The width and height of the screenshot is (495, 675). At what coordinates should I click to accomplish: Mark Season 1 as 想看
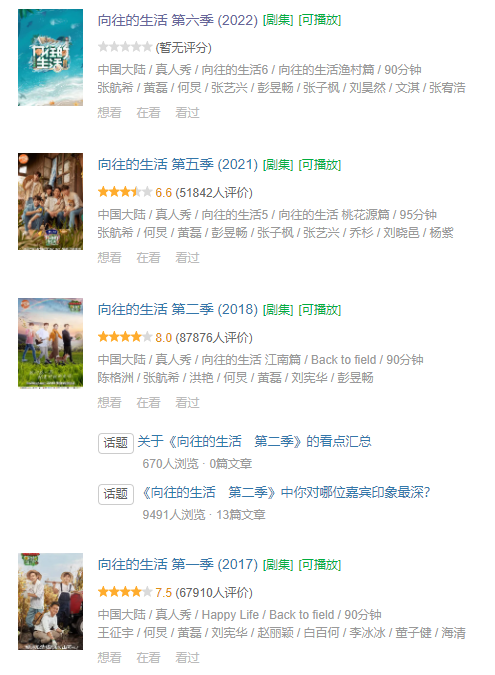pos(109,658)
